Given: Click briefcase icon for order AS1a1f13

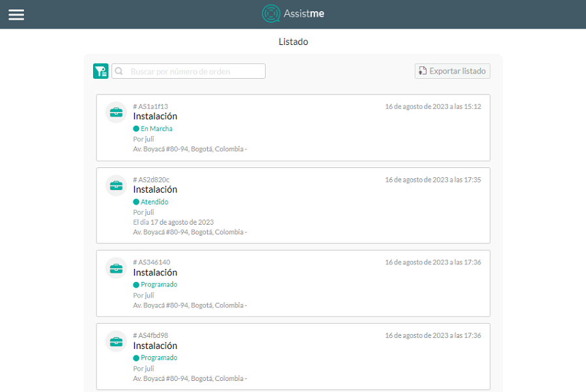Looking at the screenshot, I should click(116, 112).
